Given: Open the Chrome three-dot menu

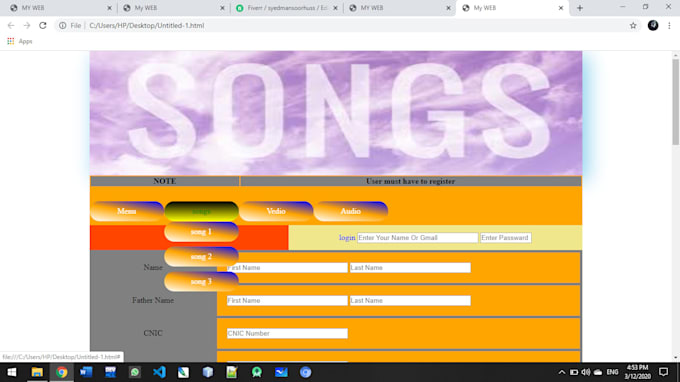Looking at the screenshot, I should [669, 26].
